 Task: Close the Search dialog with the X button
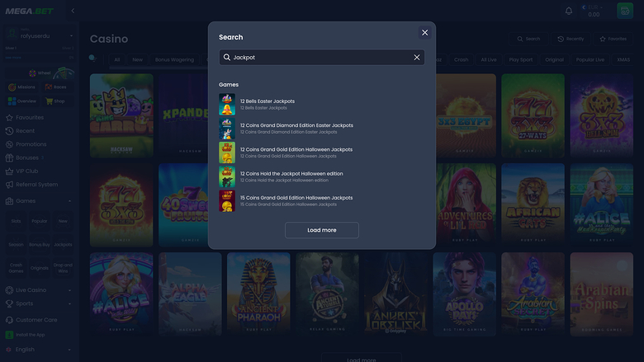424,33
